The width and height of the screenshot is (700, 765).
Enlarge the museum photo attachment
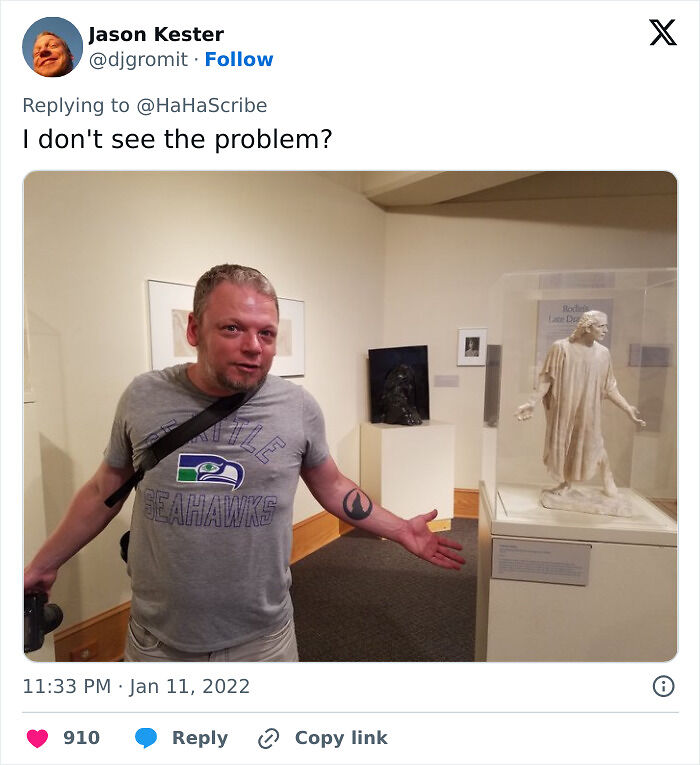click(350, 416)
